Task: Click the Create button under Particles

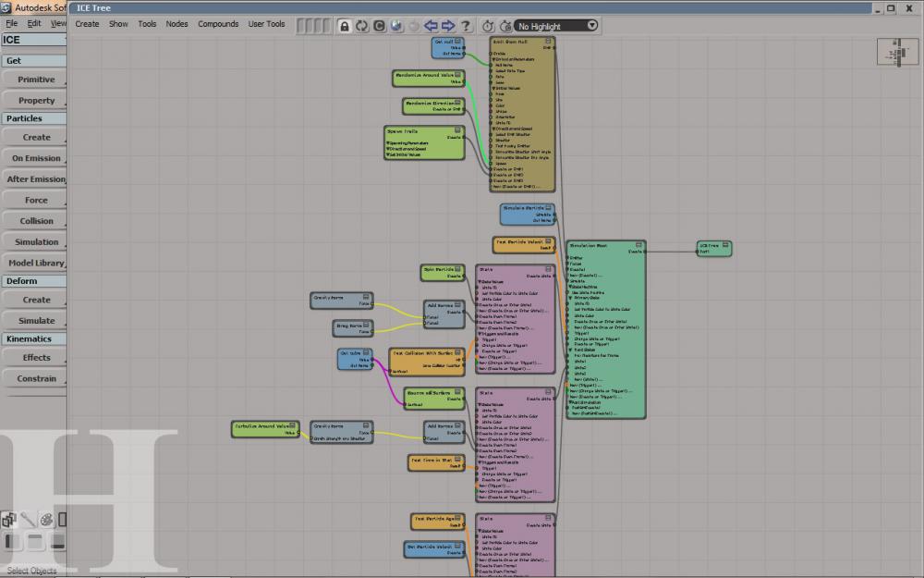Action: [35, 138]
